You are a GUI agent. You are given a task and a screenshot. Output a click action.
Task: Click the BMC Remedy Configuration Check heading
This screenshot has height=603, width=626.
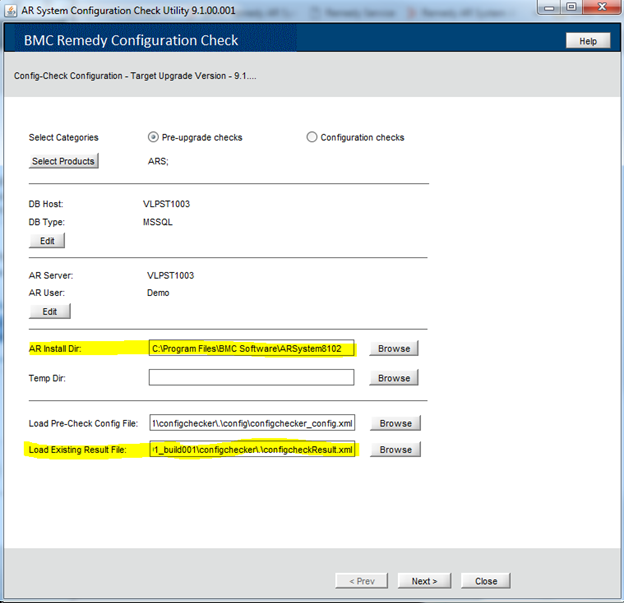tap(131, 40)
